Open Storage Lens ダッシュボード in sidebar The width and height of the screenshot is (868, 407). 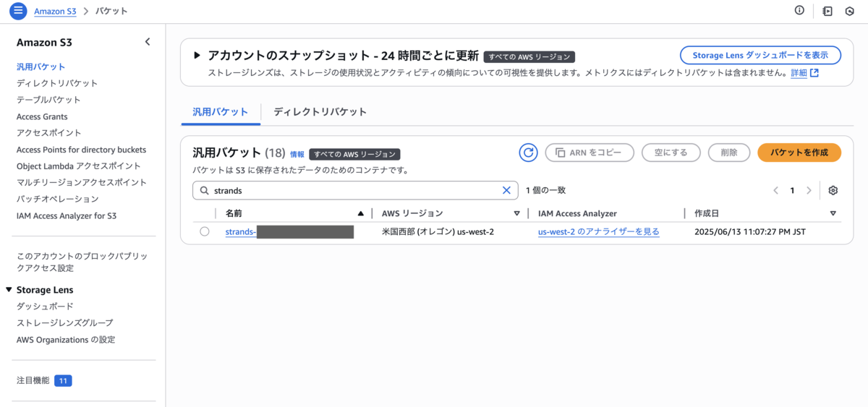[45, 307]
